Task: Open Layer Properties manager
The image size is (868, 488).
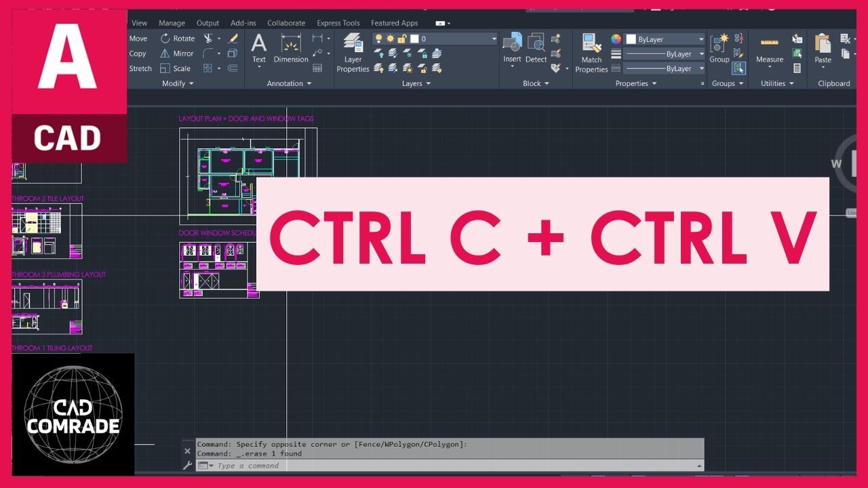Action: (353, 53)
